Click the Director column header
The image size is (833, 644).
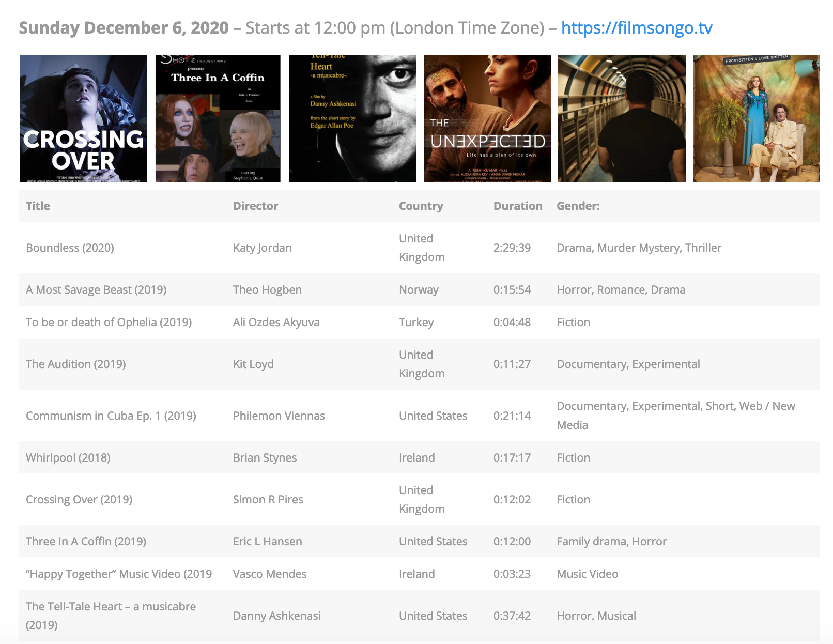pos(255,206)
